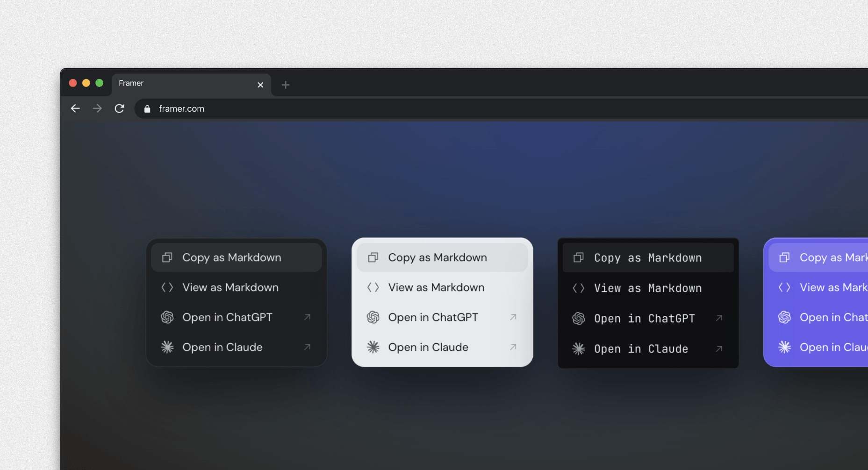Click code brackets icon in dark gray menu
868x470 pixels.
tap(167, 287)
